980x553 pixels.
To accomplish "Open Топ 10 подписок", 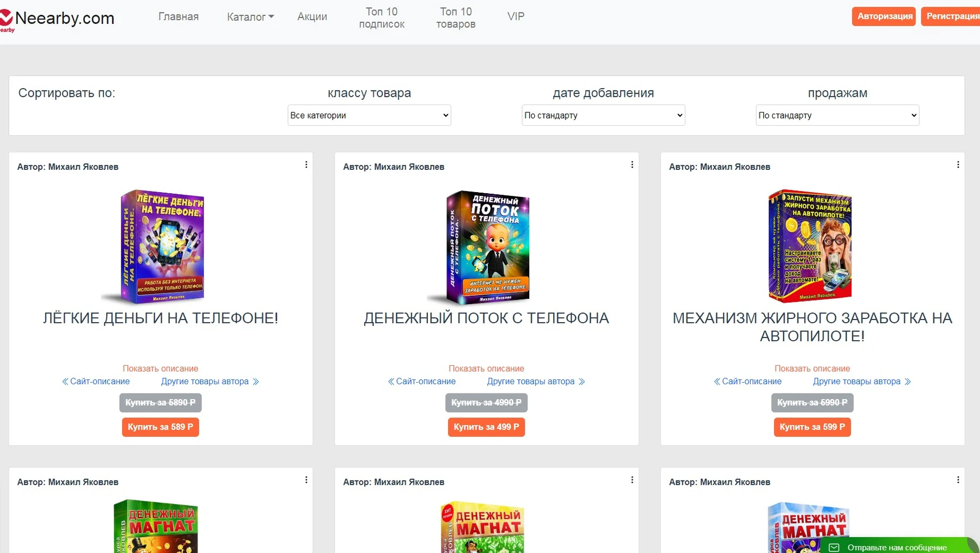I will click(382, 18).
